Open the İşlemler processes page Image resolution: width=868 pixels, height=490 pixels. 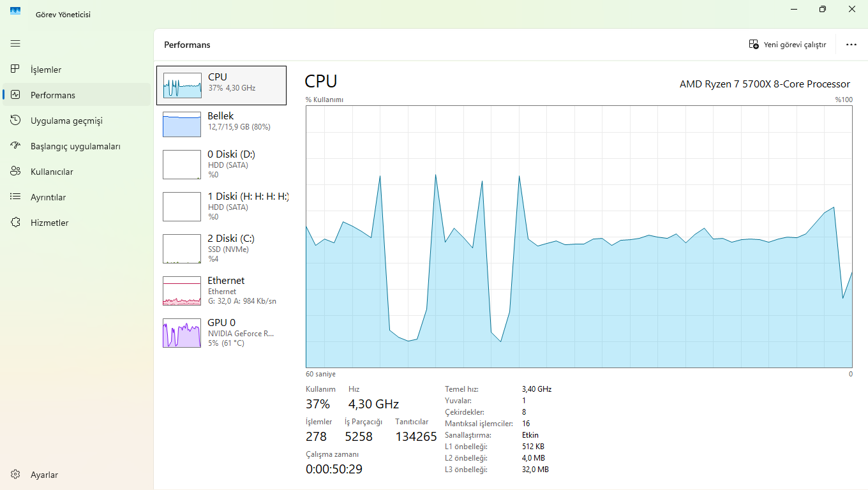tap(77, 70)
